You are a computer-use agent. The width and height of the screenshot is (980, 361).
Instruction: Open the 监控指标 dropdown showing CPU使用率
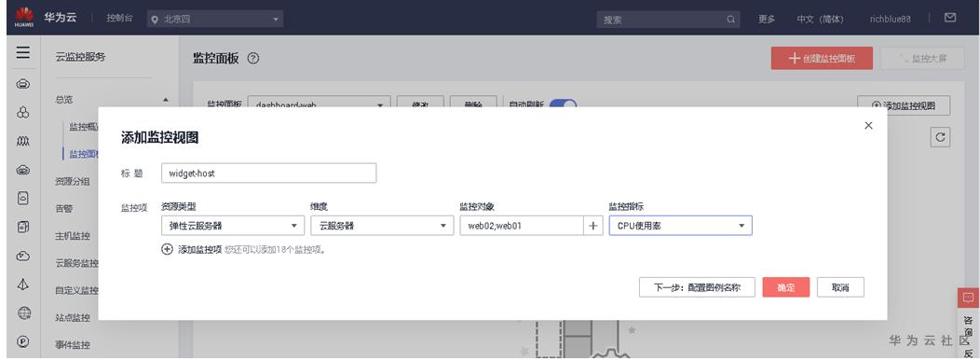(681, 226)
